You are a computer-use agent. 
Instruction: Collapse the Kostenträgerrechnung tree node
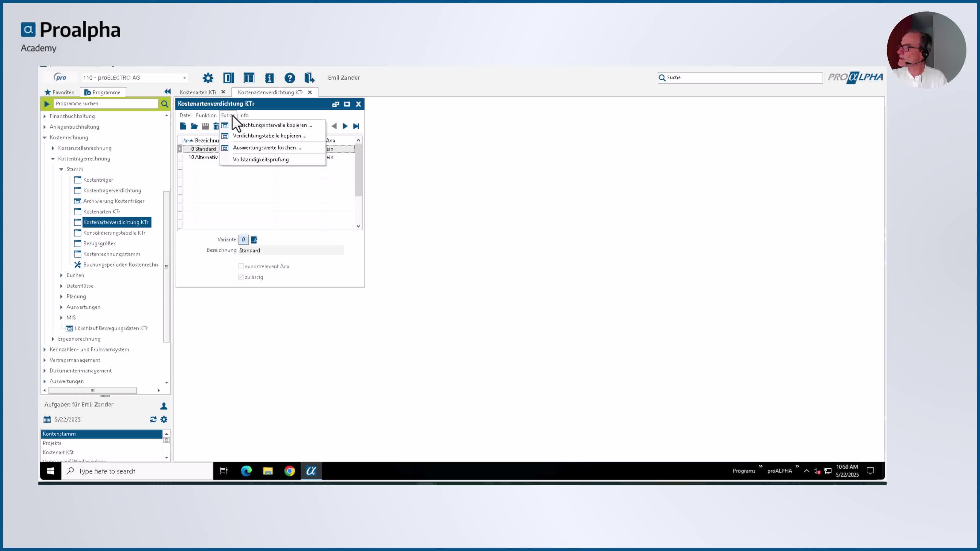(x=53, y=159)
